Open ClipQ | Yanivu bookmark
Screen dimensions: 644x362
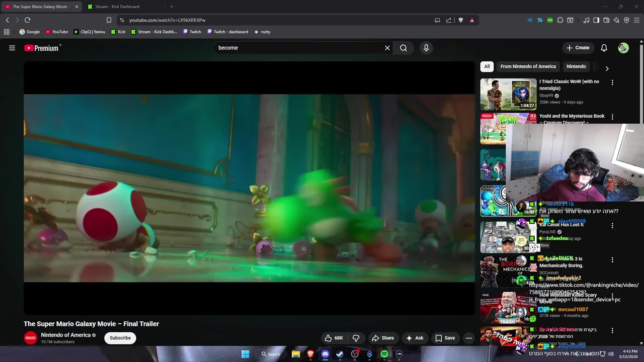[90, 32]
